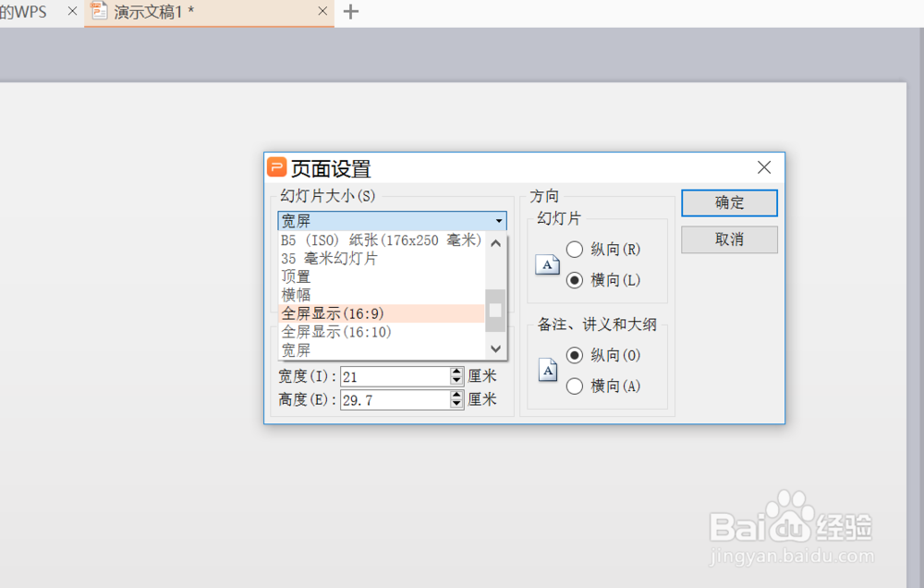The image size is (924, 588).
Task: Select 纵向(O) for notes and handouts
Action: coord(575,355)
